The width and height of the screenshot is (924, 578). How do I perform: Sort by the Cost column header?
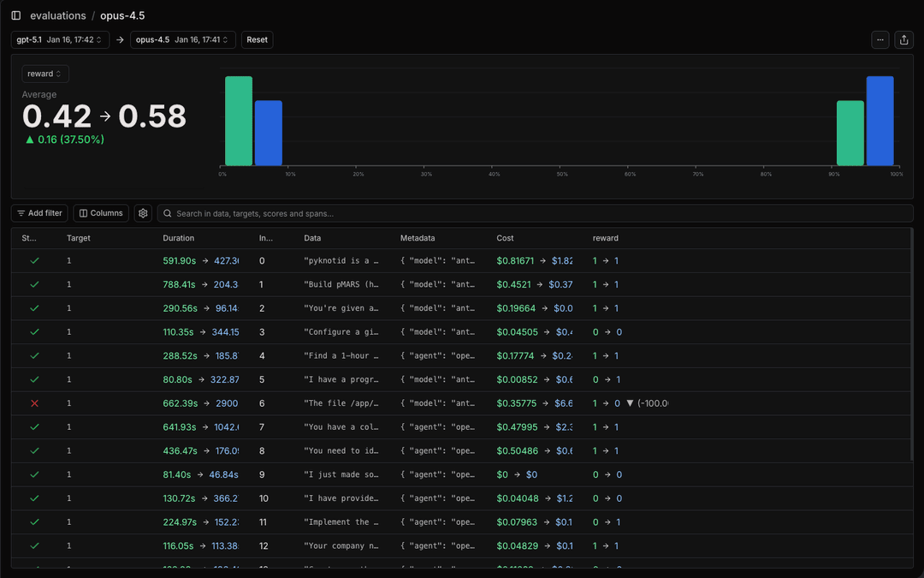click(x=506, y=238)
